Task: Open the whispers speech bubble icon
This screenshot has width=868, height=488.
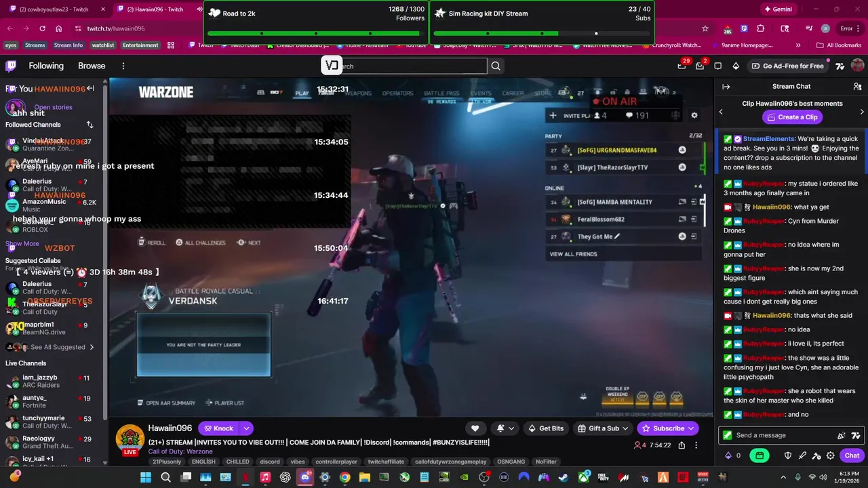Action: 718,66
